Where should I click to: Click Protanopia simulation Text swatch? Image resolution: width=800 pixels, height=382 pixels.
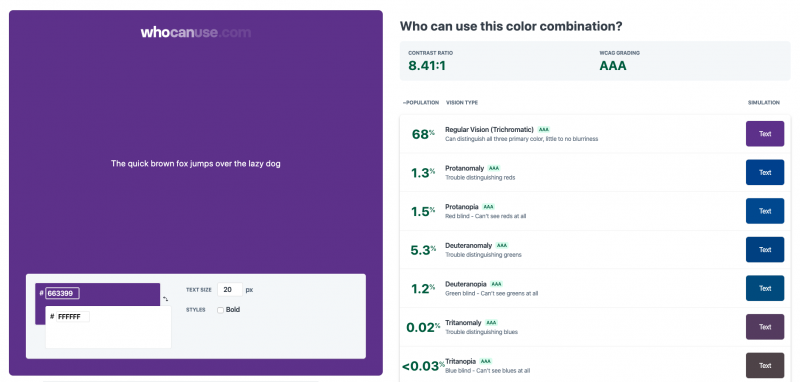click(x=765, y=211)
